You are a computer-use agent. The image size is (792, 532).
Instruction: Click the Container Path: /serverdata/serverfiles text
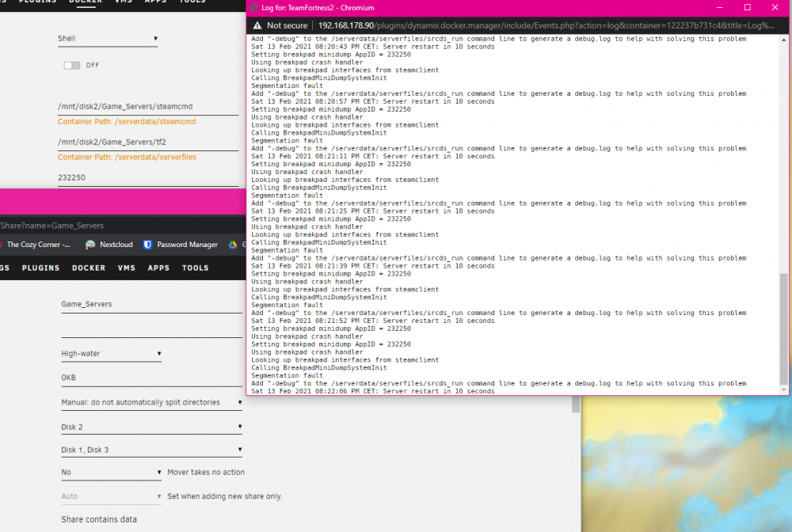click(x=127, y=157)
